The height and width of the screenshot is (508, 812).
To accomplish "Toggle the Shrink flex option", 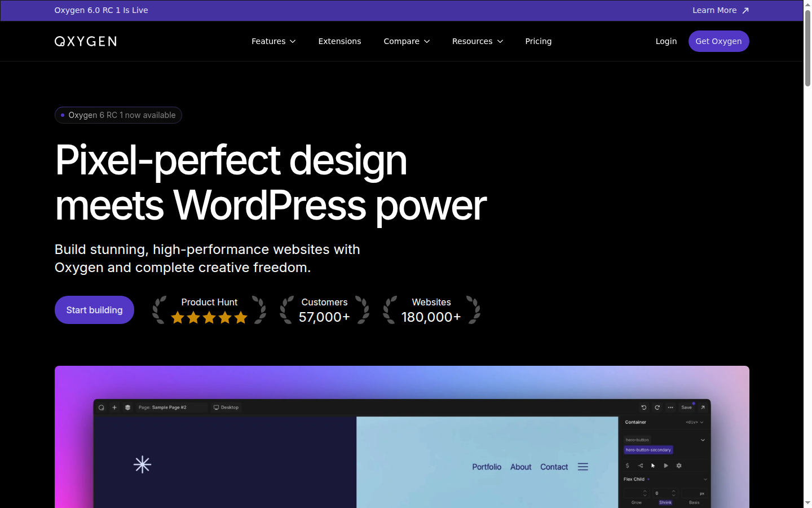I will [x=665, y=502].
